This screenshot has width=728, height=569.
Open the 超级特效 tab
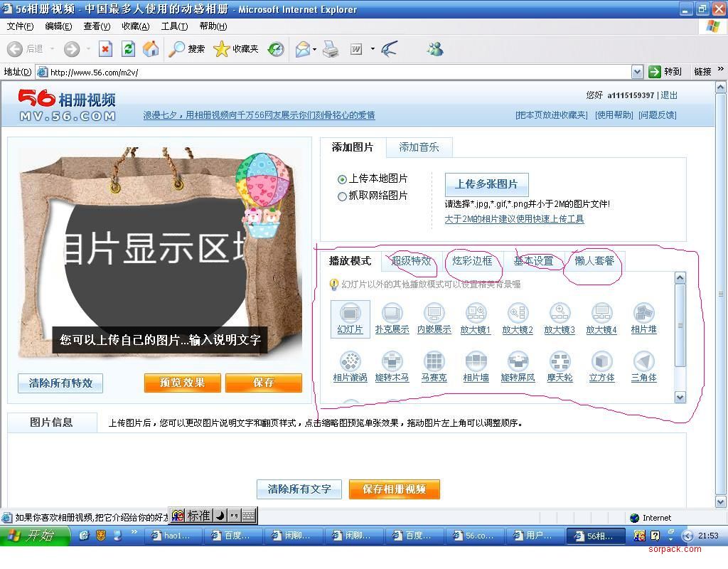coord(411,261)
